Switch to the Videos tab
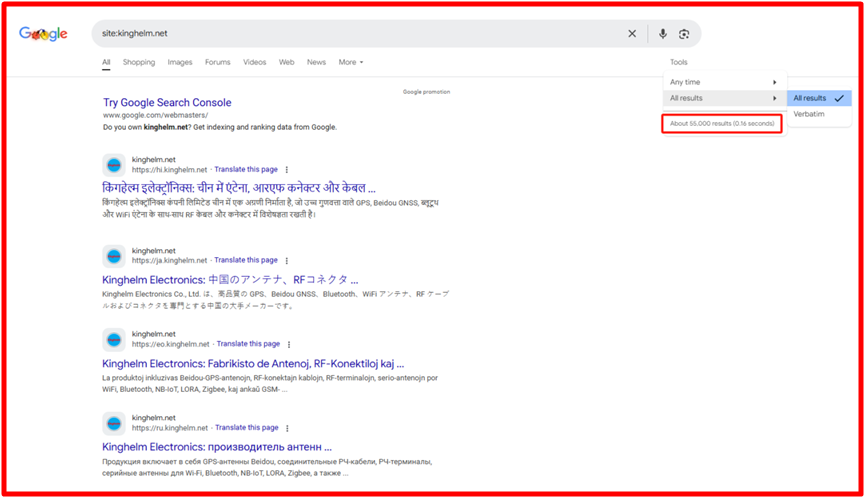Image resolution: width=865 pixels, height=498 pixels. [x=254, y=62]
